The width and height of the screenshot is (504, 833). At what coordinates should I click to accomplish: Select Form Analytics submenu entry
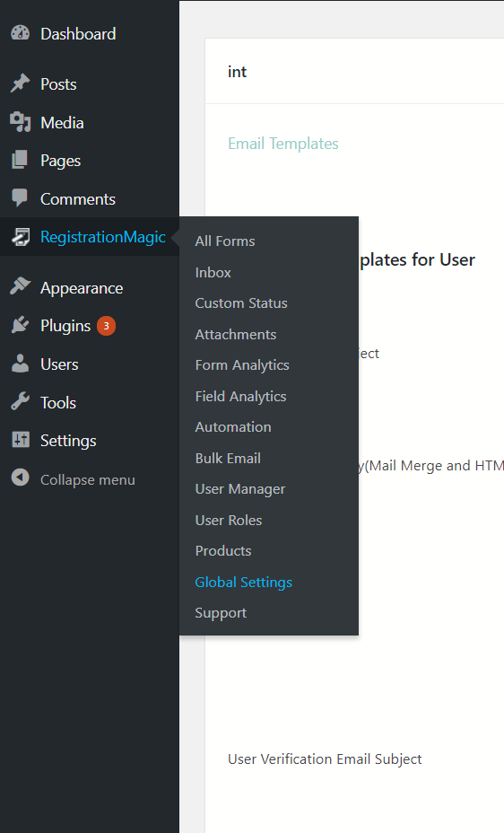coord(242,365)
